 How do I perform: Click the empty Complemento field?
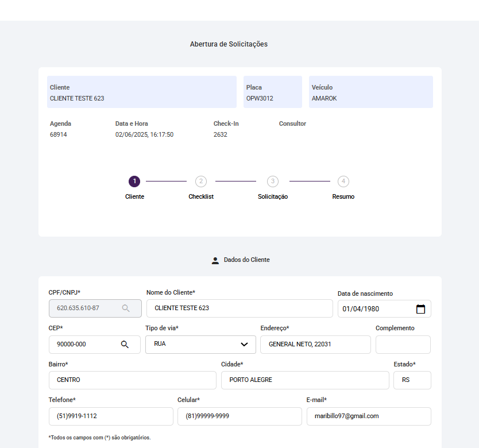point(403,345)
